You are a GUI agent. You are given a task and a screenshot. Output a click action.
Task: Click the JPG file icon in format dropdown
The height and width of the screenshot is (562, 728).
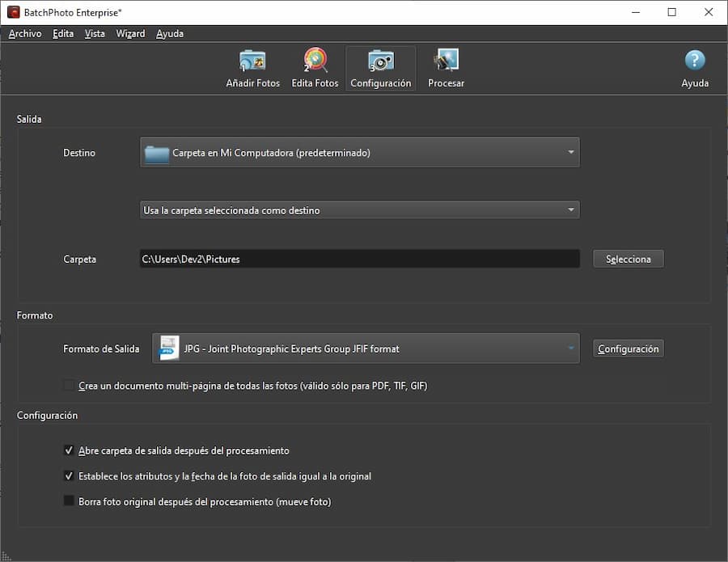(x=167, y=348)
